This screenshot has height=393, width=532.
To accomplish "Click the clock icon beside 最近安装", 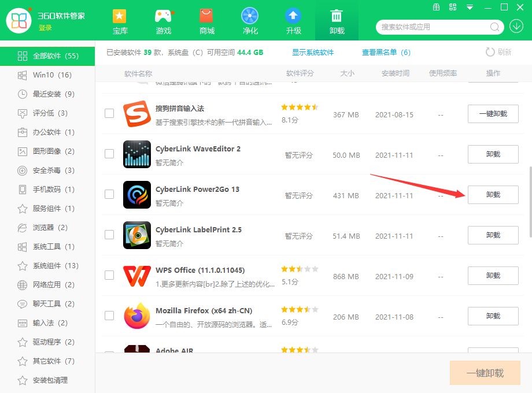I will pos(23,94).
